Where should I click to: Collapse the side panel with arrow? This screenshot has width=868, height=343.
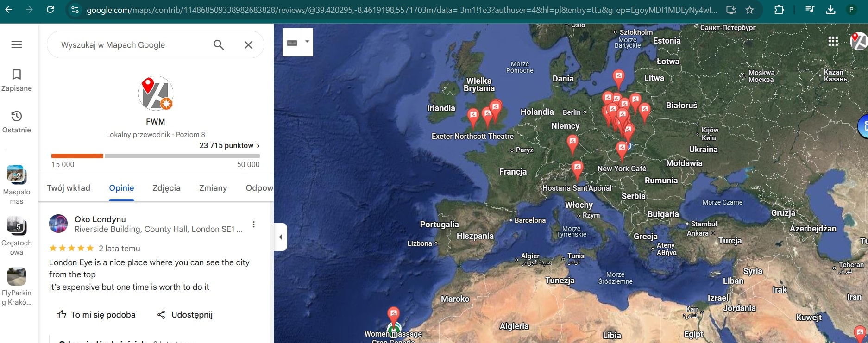[280, 237]
